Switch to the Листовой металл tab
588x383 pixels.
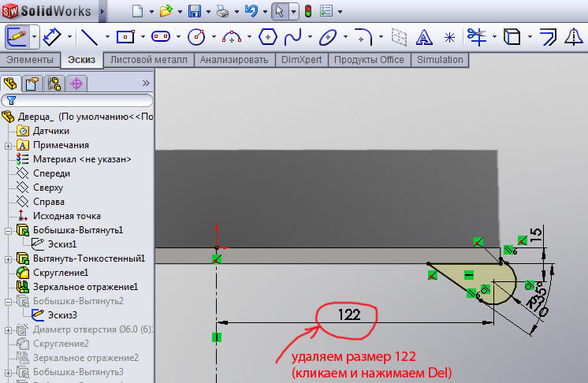[x=149, y=60]
